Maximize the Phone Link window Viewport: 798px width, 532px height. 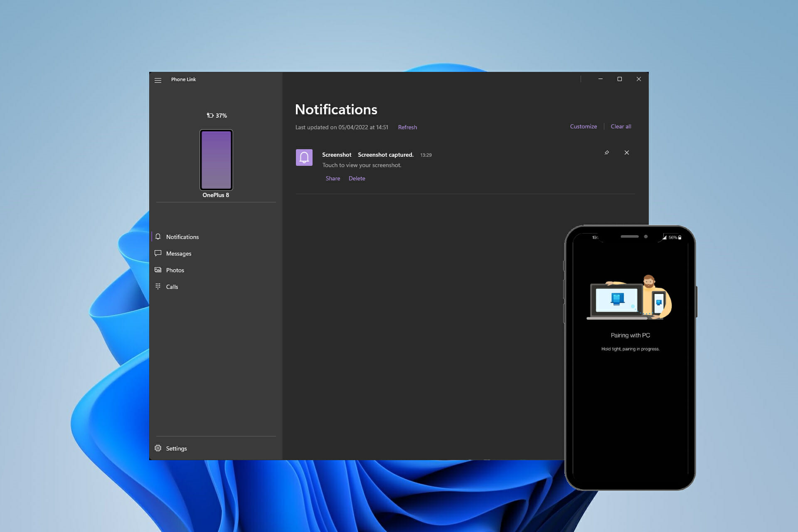tap(620, 79)
